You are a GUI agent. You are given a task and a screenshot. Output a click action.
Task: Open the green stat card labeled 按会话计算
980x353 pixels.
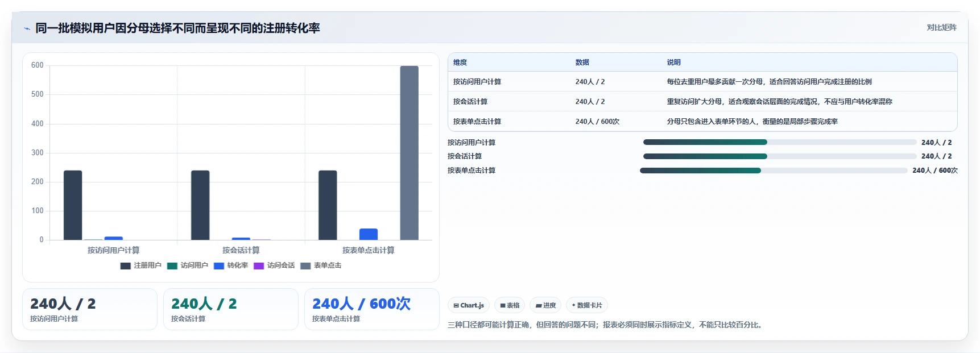click(231, 309)
